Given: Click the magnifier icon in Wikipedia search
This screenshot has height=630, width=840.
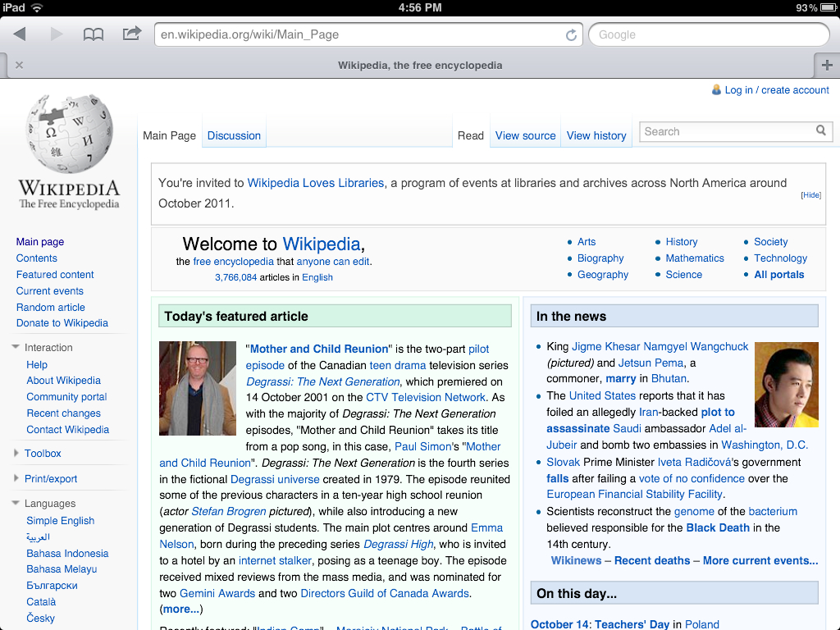Looking at the screenshot, I should pyautogui.click(x=820, y=130).
